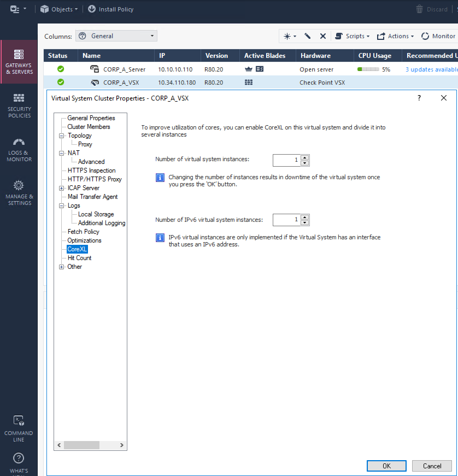The image size is (458, 476).
Task: Increase number of virtual system instances
Action: tap(305, 157)
